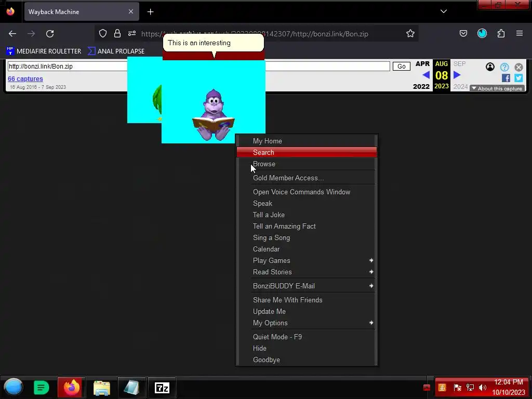Open the green notes app on taskbar

tap(42, 388)
